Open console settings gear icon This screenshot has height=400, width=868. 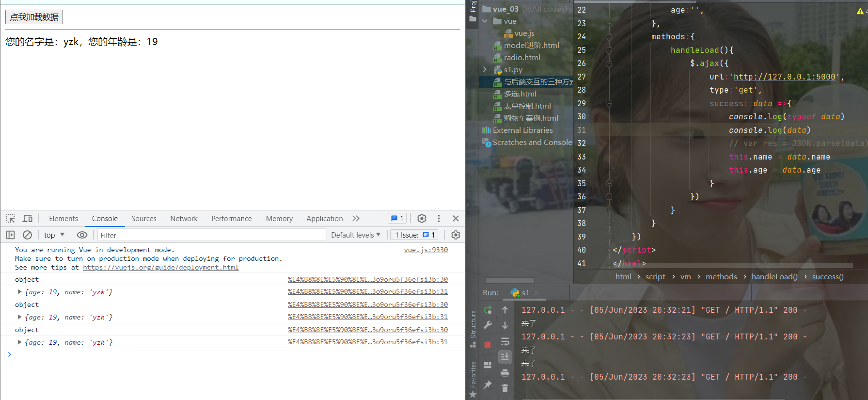[456, 235]
